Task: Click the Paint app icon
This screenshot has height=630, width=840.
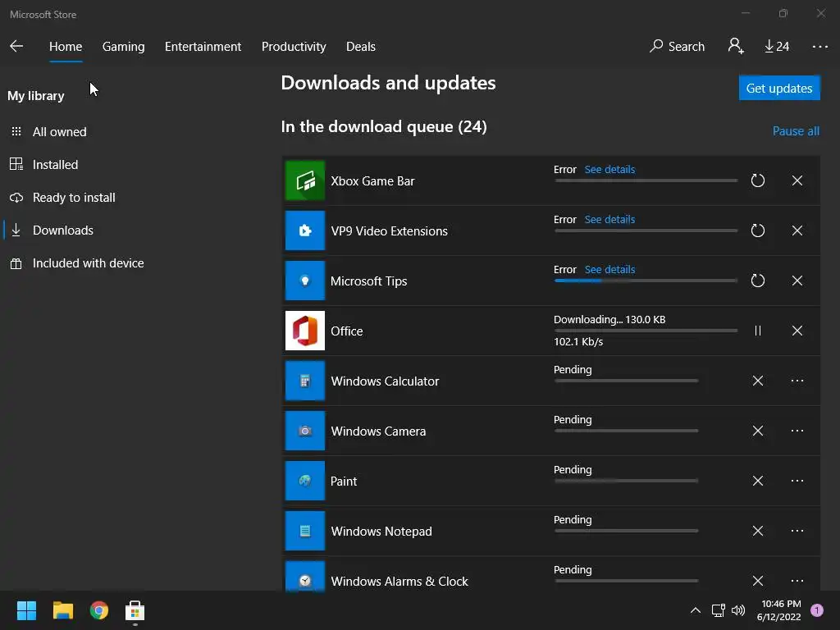Action: pyautogui.click(x=305, y=481)
